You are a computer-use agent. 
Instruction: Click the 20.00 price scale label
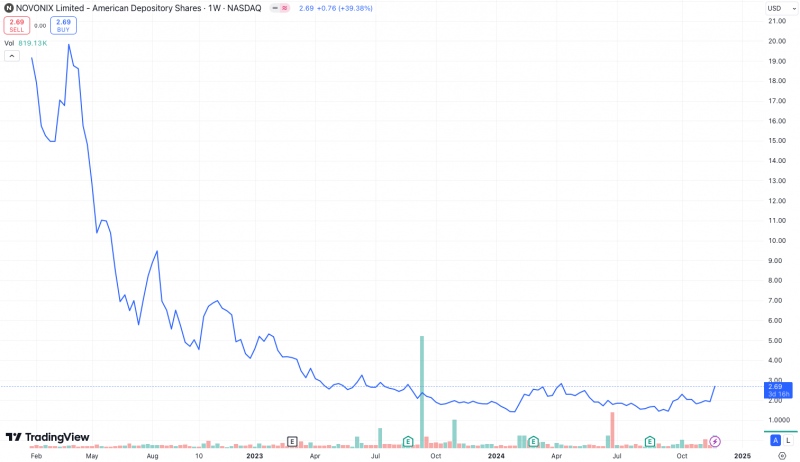[777, 41]
